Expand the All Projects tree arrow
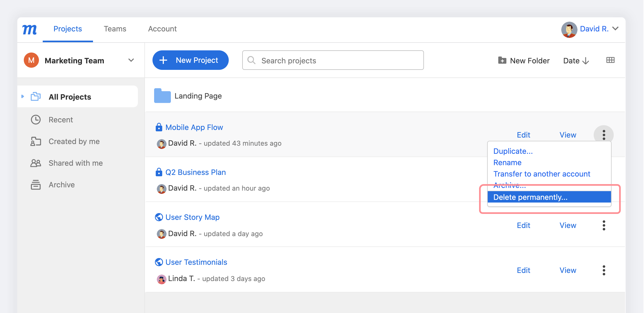Viewport: 644px width, 313px height. pyautogui.click(x=23, y=96)
